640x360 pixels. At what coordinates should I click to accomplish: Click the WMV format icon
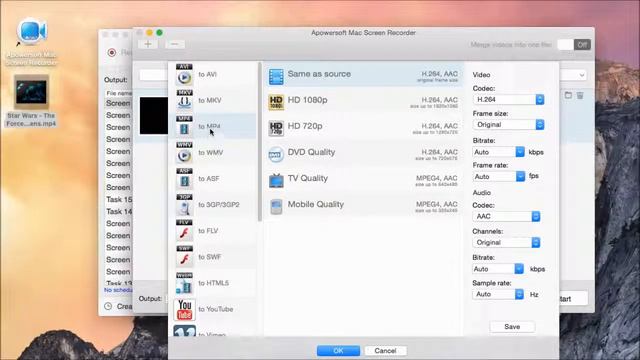pyautogui.click(x=184, y=152)
